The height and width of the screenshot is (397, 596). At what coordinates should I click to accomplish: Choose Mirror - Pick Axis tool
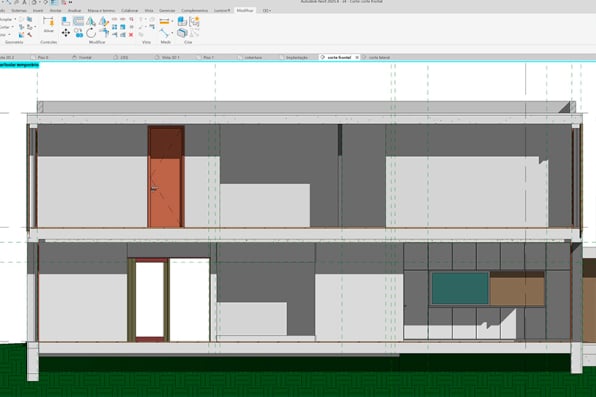click(x=91, y=22)
